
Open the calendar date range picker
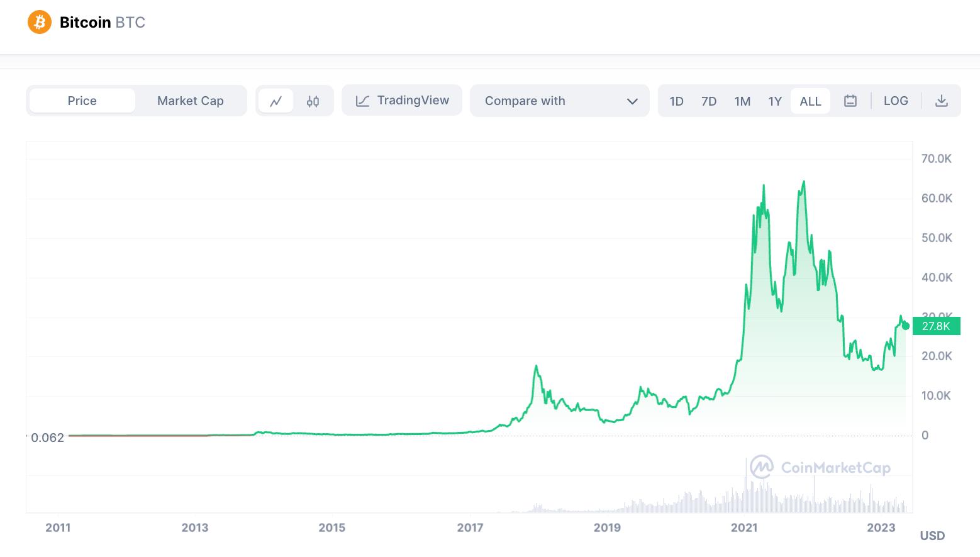pyautogui.click(x=850, y=101)
